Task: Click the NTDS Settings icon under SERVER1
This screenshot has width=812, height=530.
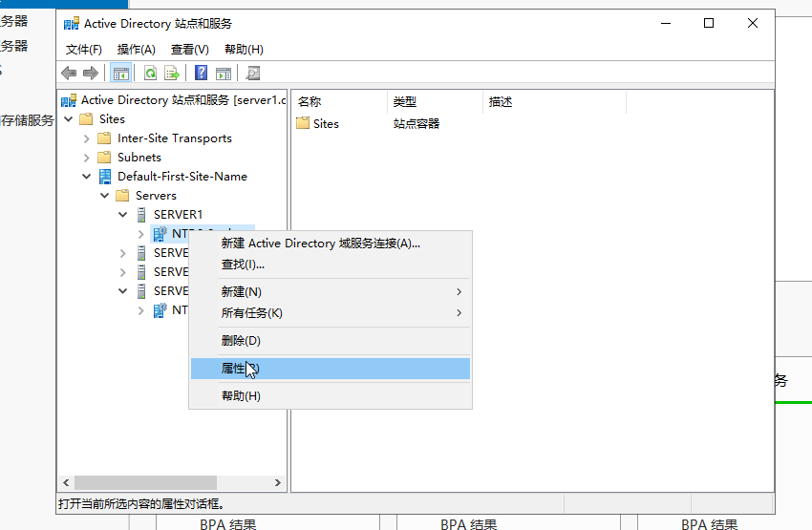Action: coord(160,233)
